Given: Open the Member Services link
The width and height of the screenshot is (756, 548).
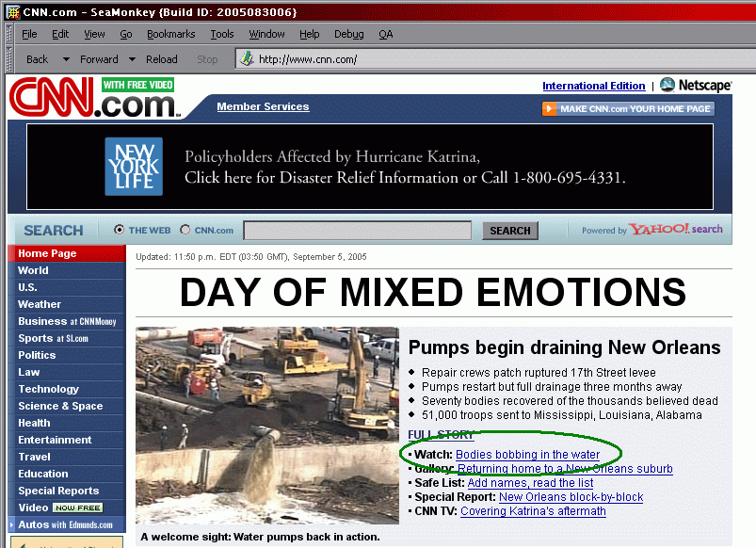Looking at the screenshot, I should (263, 106).
